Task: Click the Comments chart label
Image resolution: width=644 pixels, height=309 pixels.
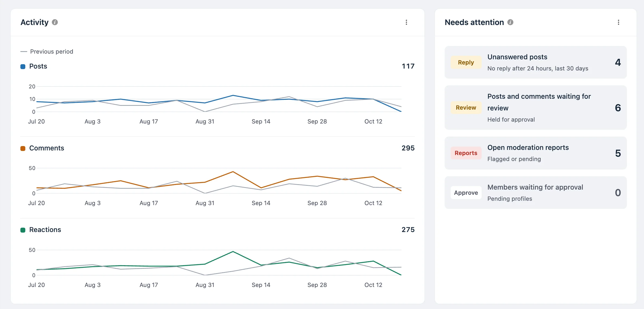Action: pos(47,148)
